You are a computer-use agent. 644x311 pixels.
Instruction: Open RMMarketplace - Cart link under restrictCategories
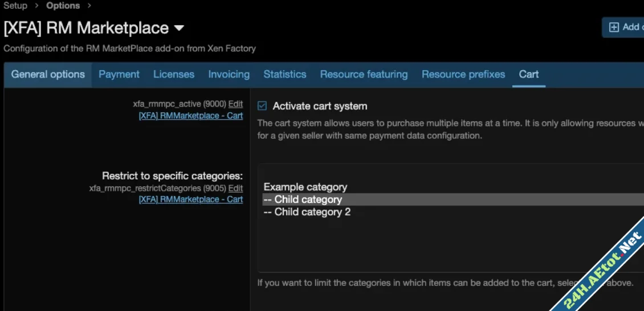pos(190,199)
